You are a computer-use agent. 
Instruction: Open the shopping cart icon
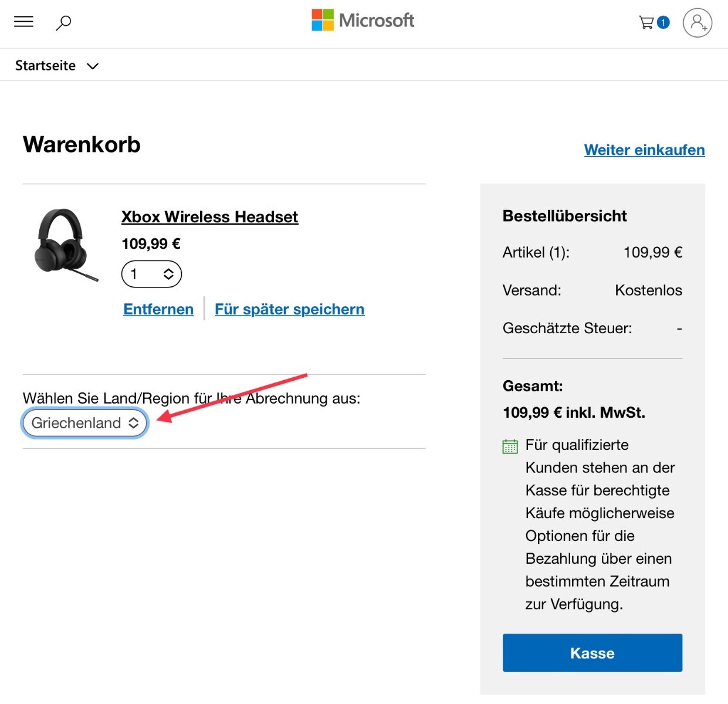coord(646,23)
